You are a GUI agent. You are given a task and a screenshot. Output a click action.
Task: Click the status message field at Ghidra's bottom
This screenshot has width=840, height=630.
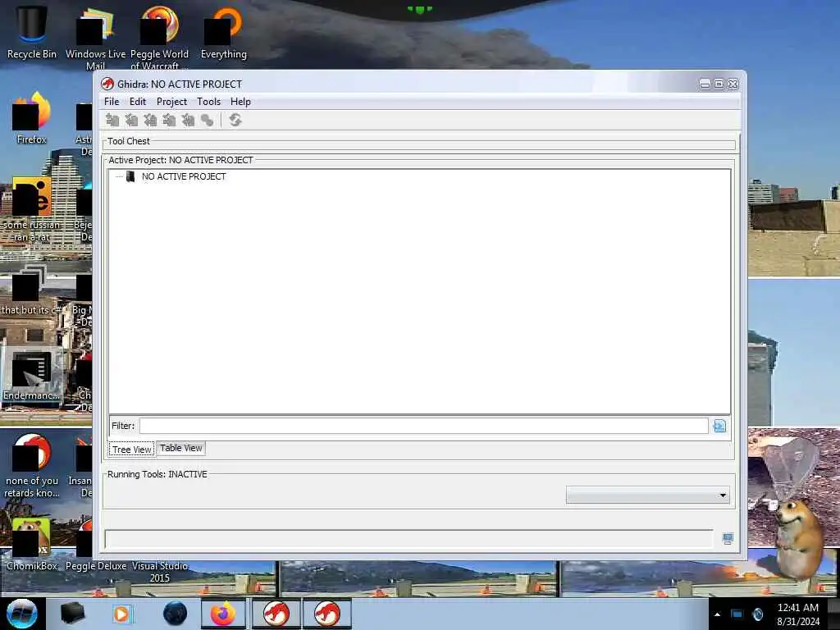(x=409, y=539)
